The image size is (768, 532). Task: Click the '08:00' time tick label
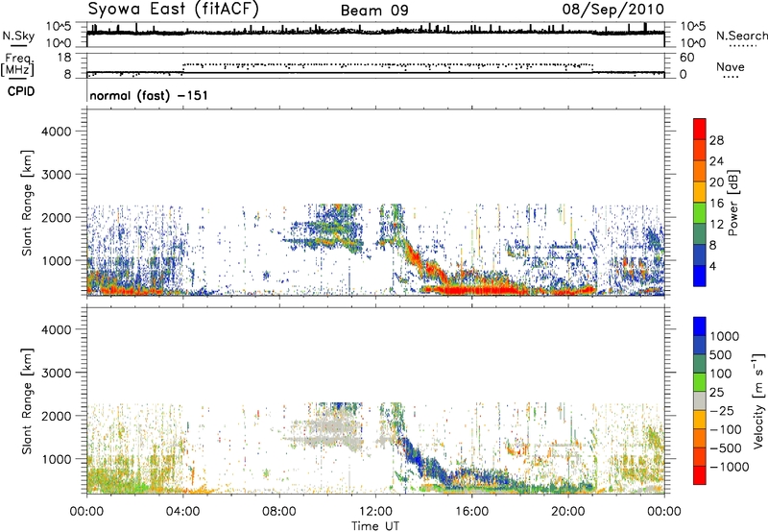click(x=279, y=512)
